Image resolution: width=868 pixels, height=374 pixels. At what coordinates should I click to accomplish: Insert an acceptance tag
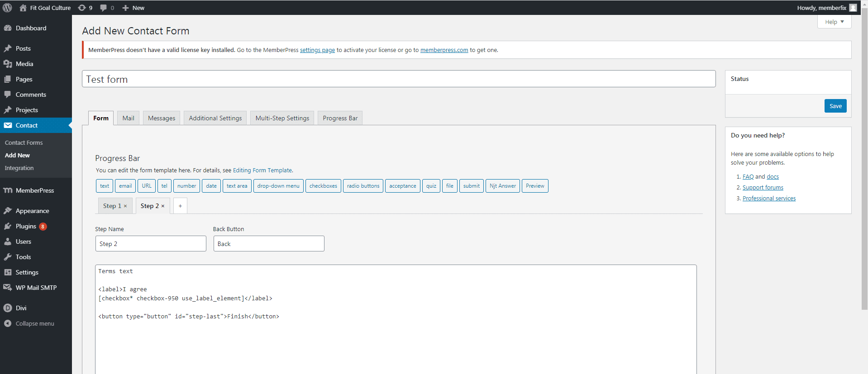[403, 186]
